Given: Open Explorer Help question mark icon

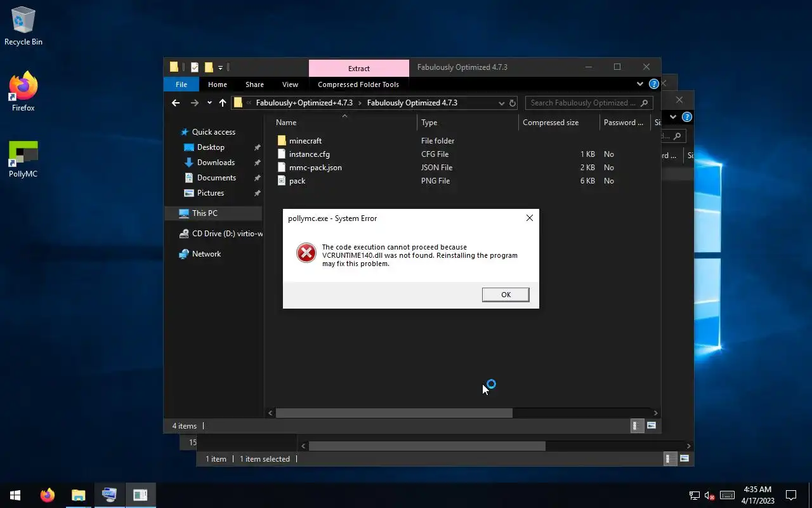Looking at the screenshot, I should [653, 84].
